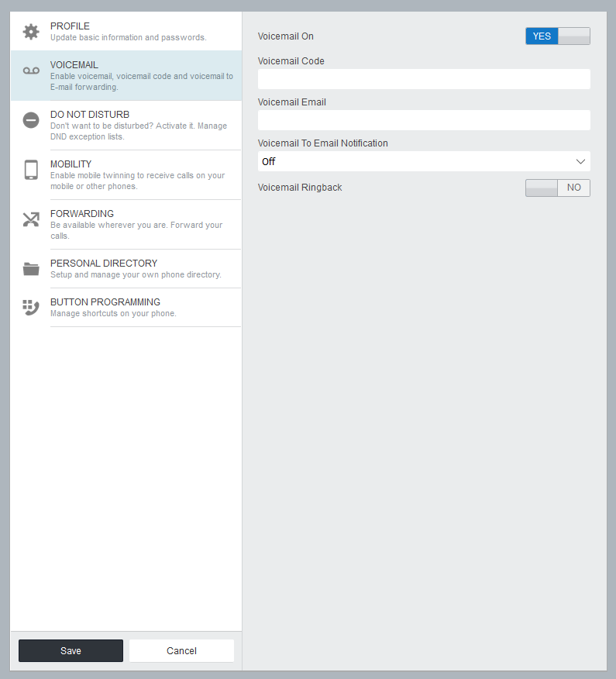Click the Profile gear icon
Image resolution: width=616 pixels, height=679 pixels.
click(31, 32)
